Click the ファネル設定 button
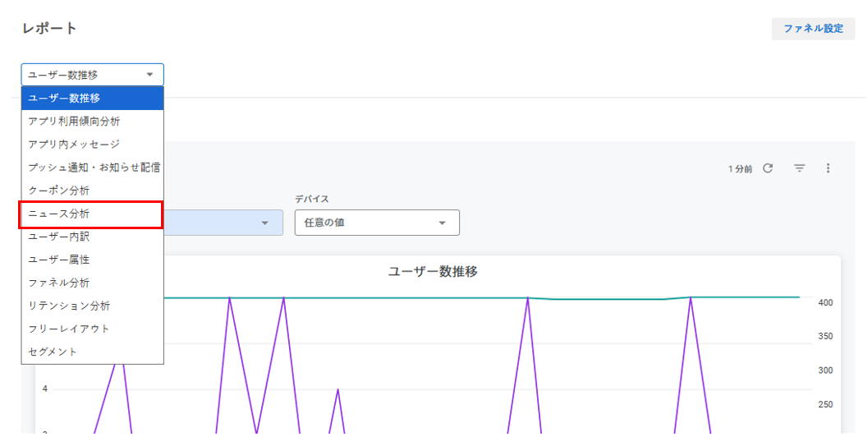The width and height of the screenshot is (868, 437). click(813, 28)
